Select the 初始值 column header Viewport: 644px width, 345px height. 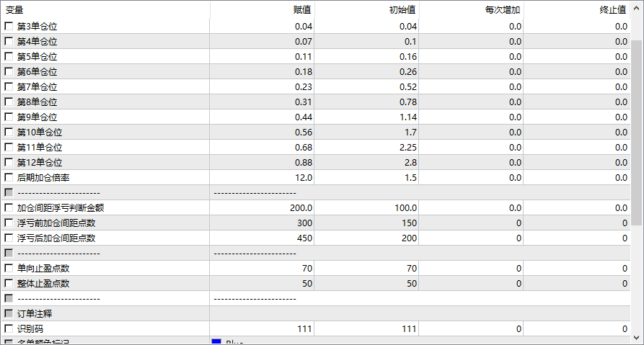click(x=367, y=10)
